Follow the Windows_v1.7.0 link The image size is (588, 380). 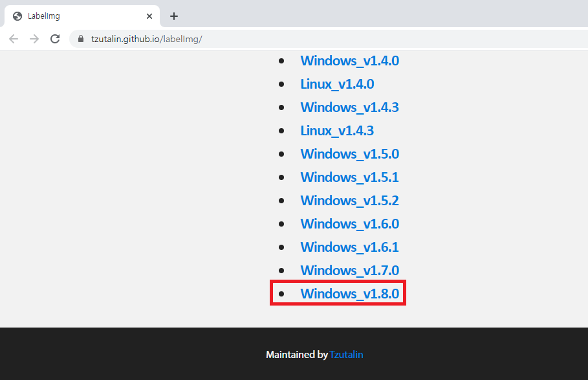pyautogui.click(x=349, y=270)
